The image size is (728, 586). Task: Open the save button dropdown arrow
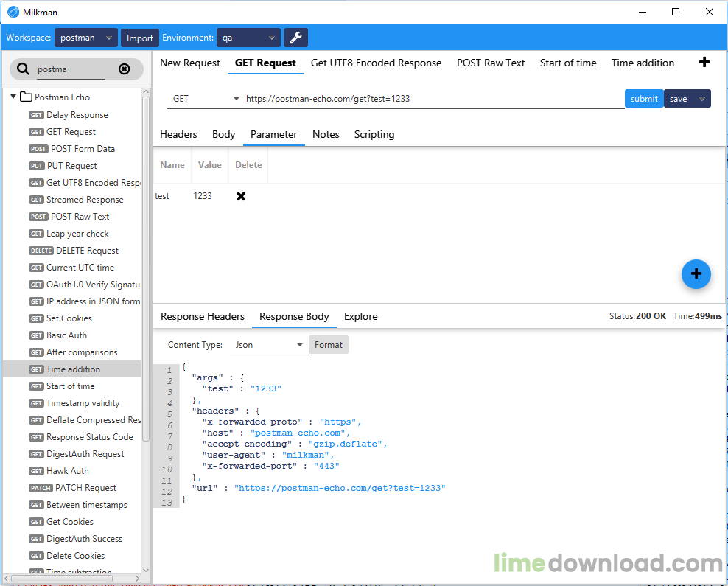point(701,99)
